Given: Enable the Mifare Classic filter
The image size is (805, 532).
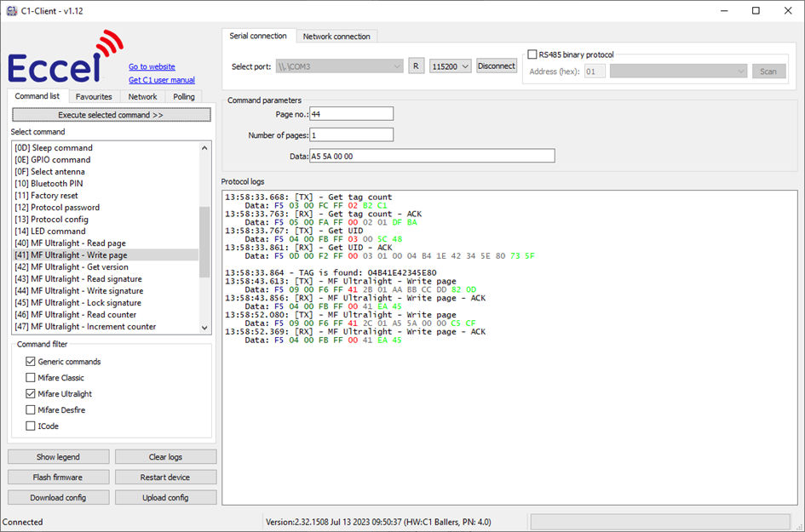Looking at the screenshot, I should pyautogui.click(x=31, y=378).
